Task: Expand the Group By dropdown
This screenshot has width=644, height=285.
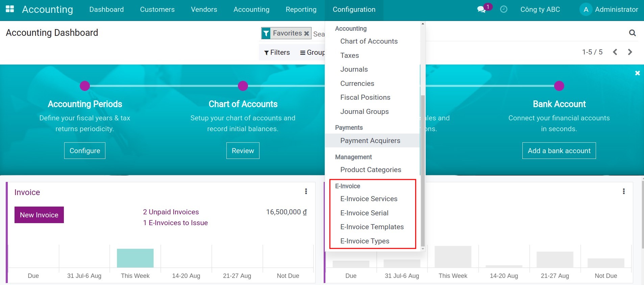Action: pos(313,52)
